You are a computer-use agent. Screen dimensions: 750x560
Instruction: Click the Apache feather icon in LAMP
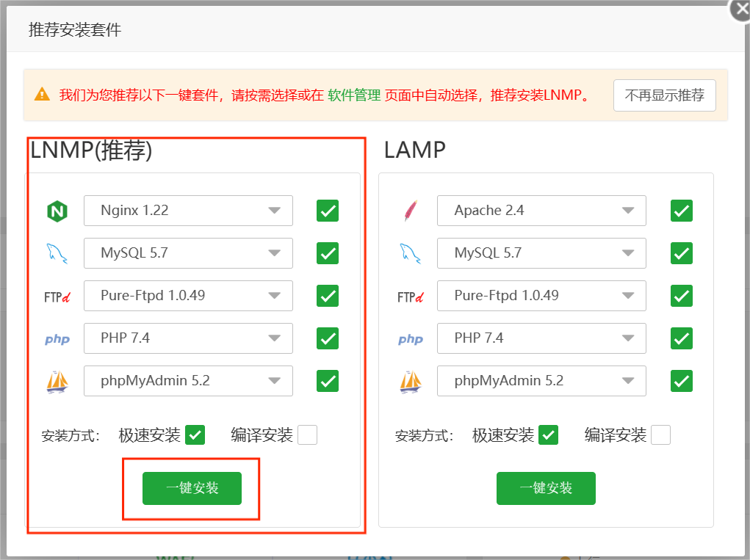pos(411,211)
